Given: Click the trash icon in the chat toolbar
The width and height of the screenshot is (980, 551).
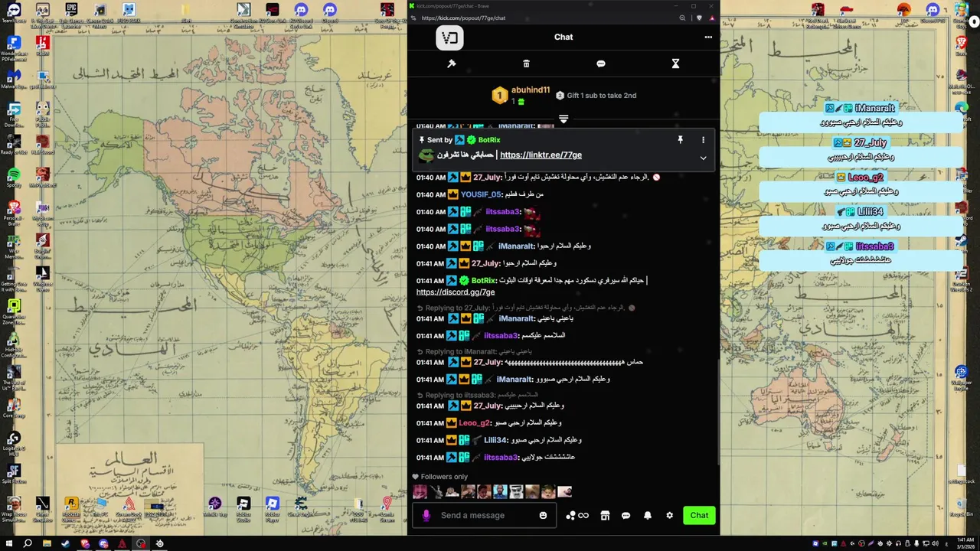Looking at the screenshot, I should point(526,64).
